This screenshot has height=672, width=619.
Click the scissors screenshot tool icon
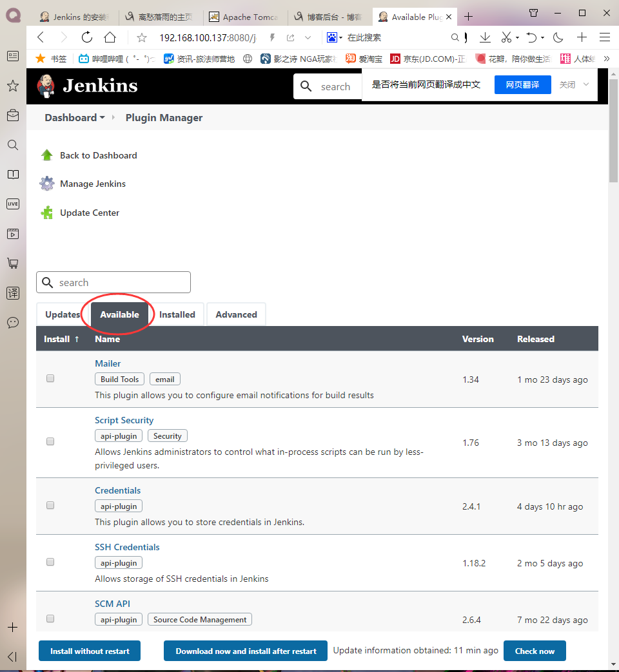point(506,38)
